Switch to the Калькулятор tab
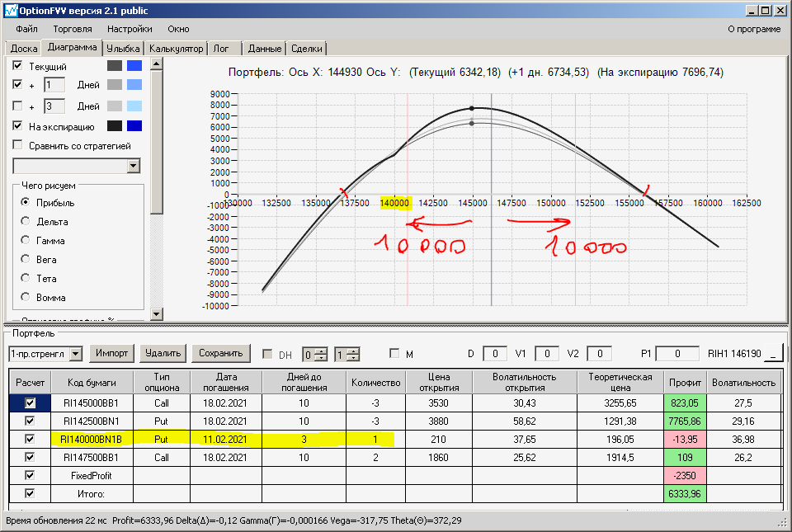The height and width of the screenshot is (532, 792). pyautogui.click(x=177, y=49)
